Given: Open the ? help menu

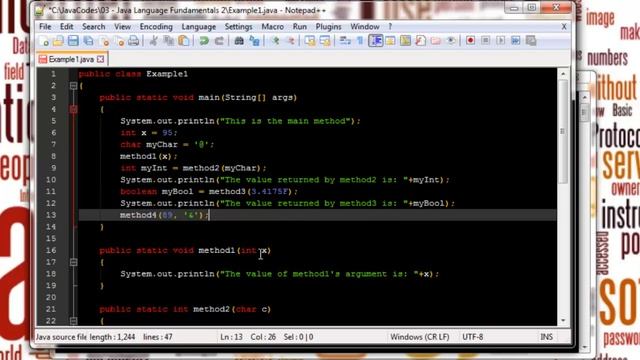Looking at the screenshot, I should tap(390, 27).
